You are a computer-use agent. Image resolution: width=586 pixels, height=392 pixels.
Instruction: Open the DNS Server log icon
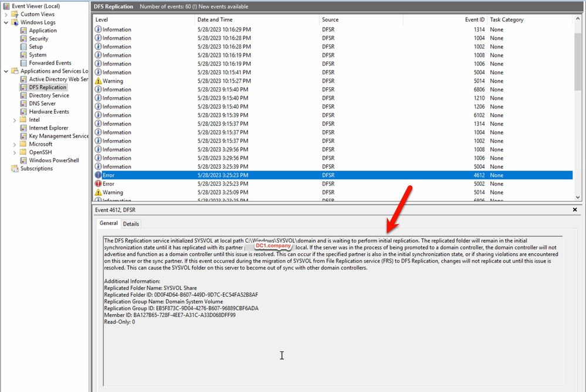pos(23,104)
